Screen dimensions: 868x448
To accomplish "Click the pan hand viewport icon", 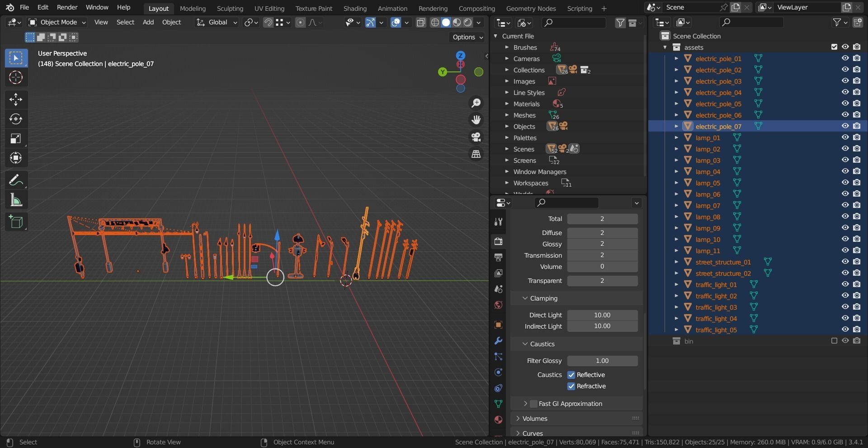I will point(476,120).
